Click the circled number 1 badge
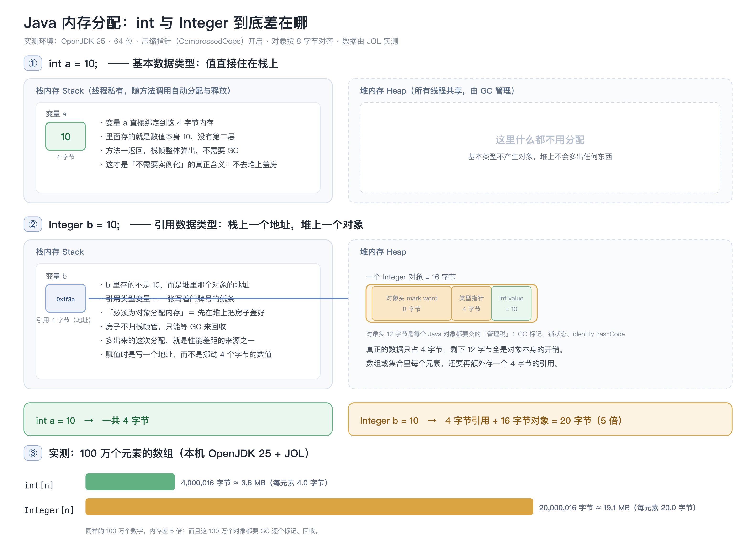Screen dimensions: 756x552 (x=33, y=63)
